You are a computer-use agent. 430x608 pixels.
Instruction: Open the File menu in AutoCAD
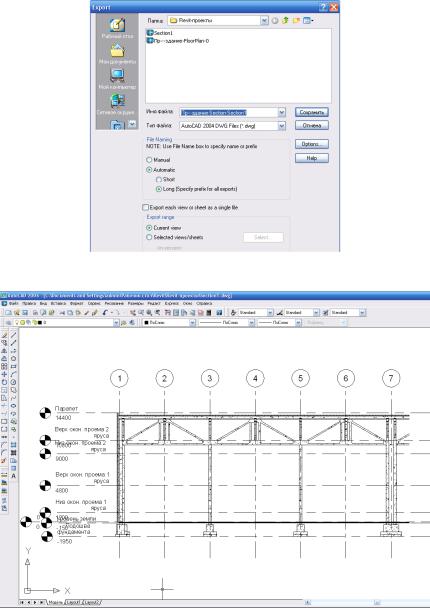(x=13, y=304)
